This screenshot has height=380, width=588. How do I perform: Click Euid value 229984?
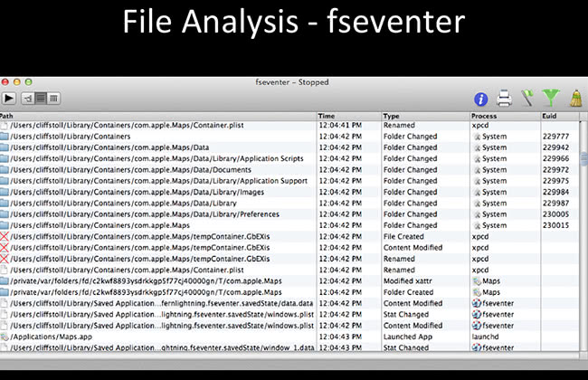(555, 192)
